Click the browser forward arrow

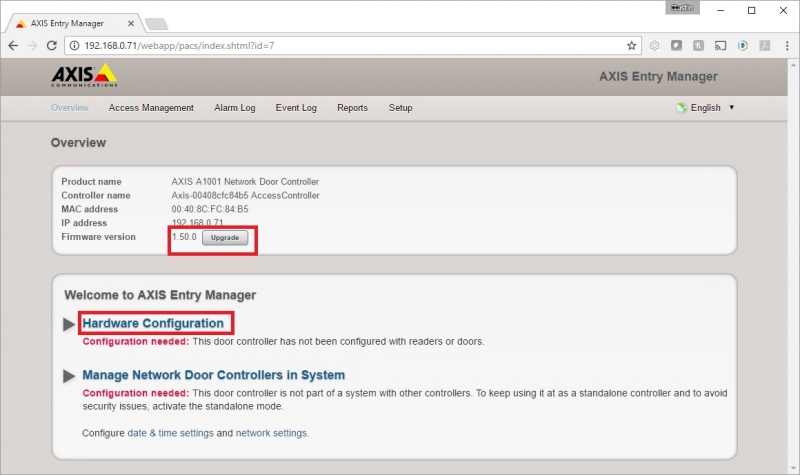(32, 45)
